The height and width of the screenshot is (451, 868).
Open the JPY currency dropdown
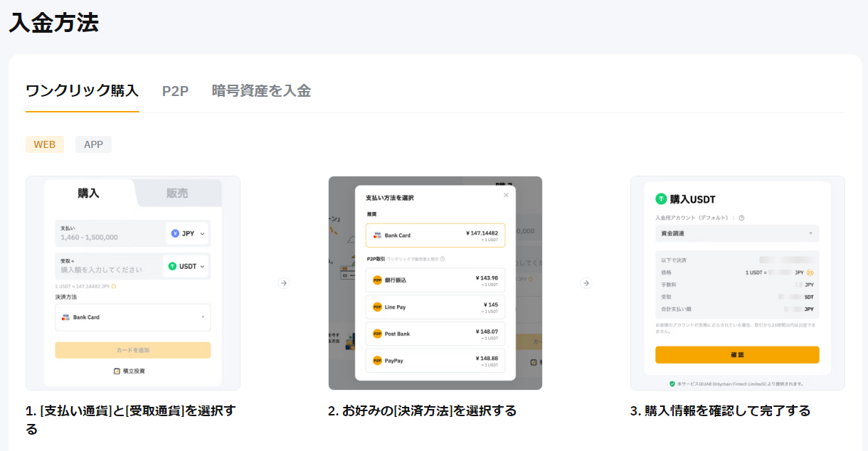(187, 233)
